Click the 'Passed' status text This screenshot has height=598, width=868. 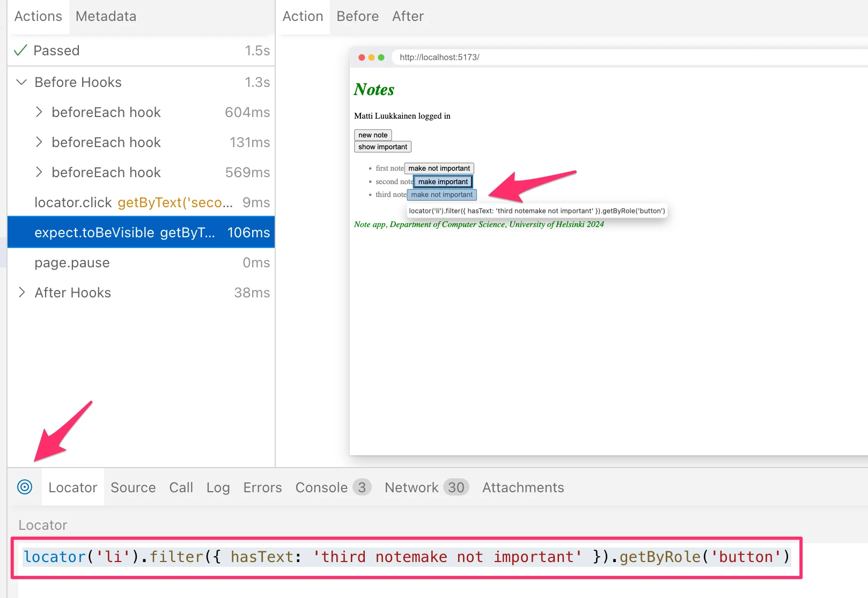coord(56,50)
